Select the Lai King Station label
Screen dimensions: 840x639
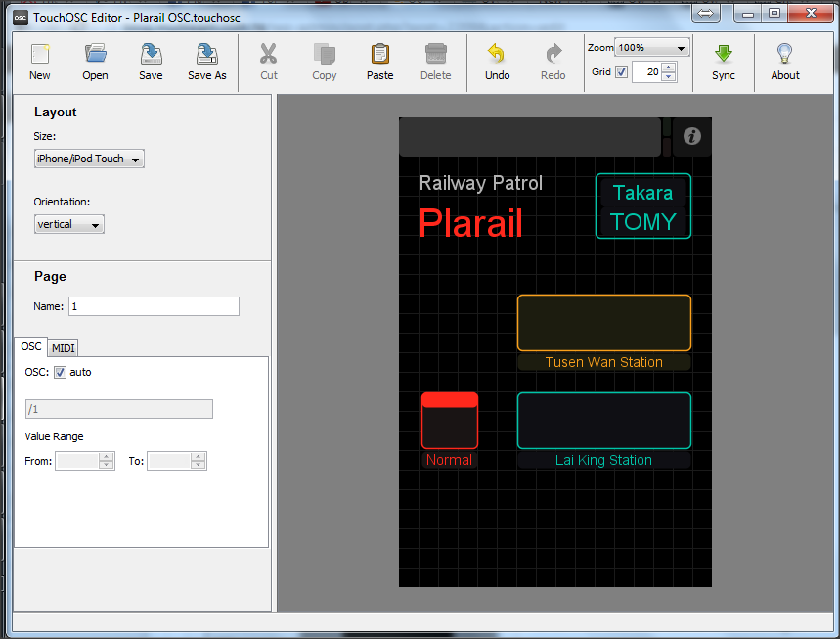pyautogui.click(x=603, y=460)
